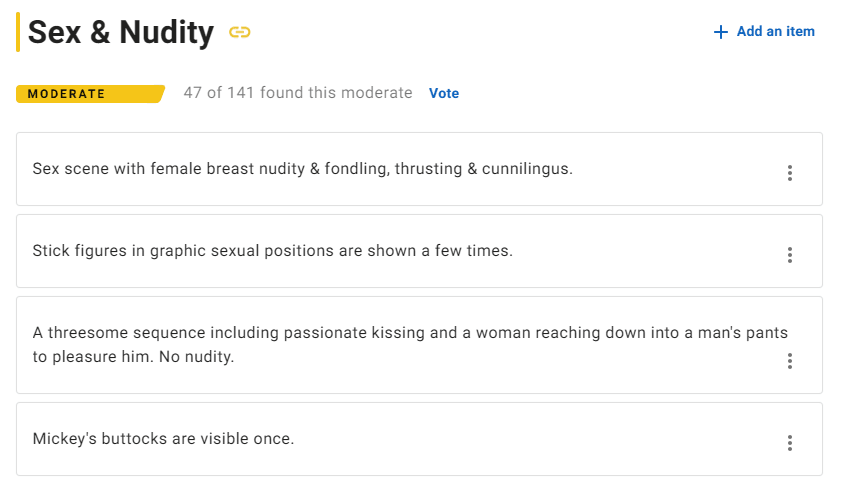Open options menu for the sex scene entry
Viewport: 842px width, 491px height.
[789, 173]
